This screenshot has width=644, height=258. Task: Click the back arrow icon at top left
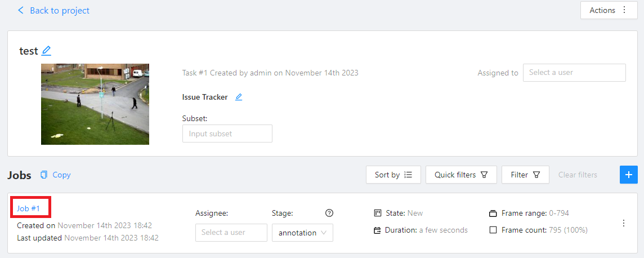click(21, 10)
